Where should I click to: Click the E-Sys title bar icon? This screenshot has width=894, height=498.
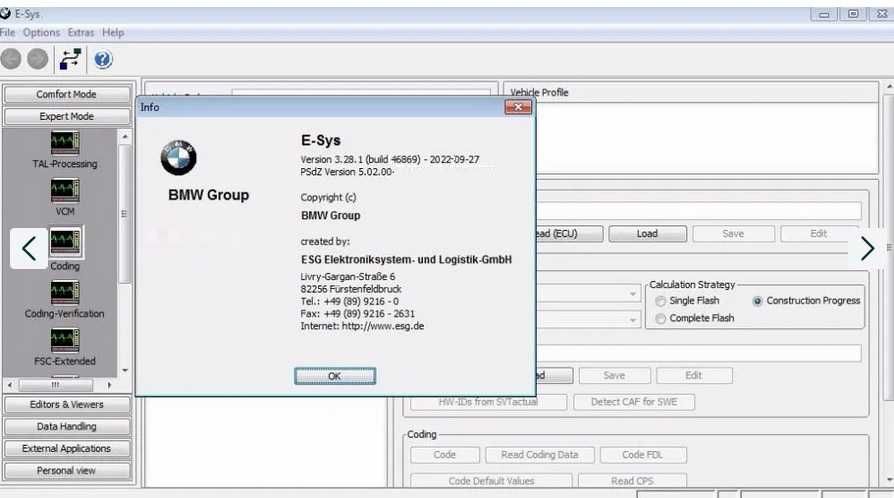click(6, 13)
